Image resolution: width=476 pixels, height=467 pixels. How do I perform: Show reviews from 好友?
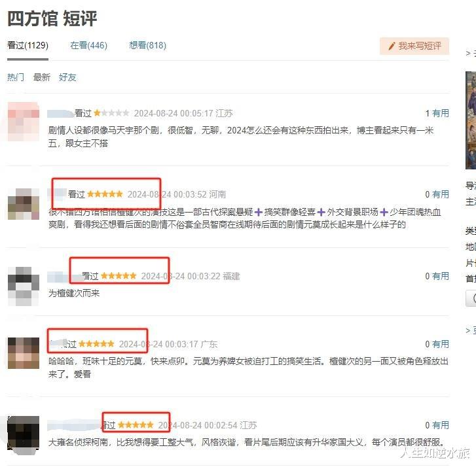(67, 77)
